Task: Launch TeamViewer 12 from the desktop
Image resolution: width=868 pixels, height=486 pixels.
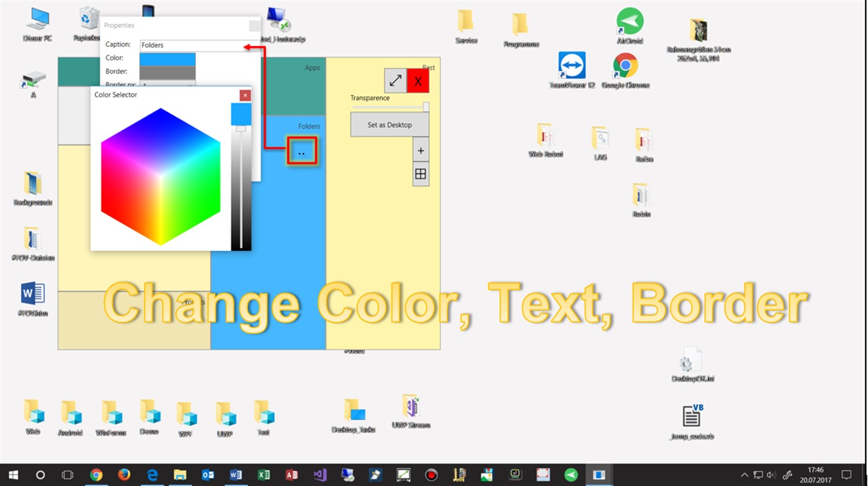Action: 571,65
